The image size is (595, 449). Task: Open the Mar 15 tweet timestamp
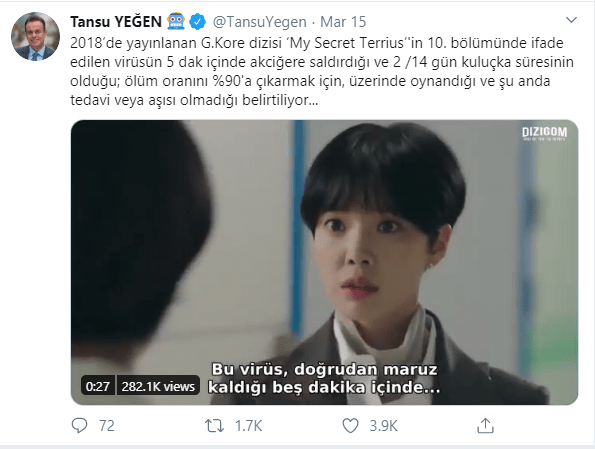[x=343, y=22]
